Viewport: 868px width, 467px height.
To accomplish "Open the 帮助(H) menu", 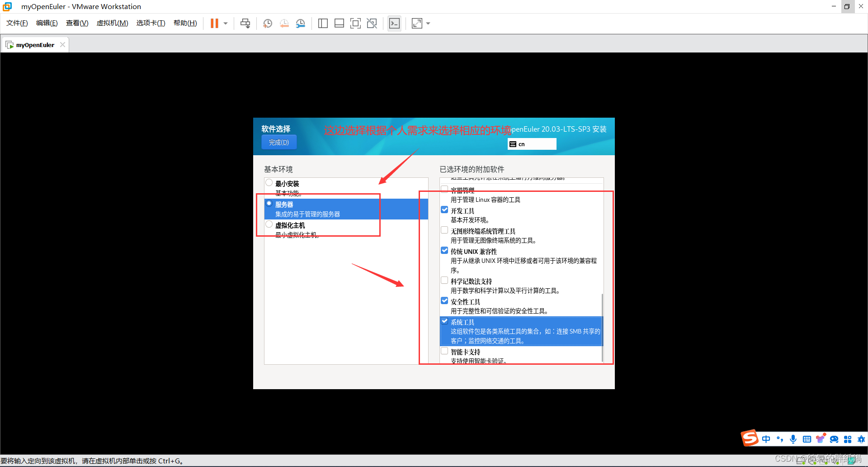I will pos(185,23).
